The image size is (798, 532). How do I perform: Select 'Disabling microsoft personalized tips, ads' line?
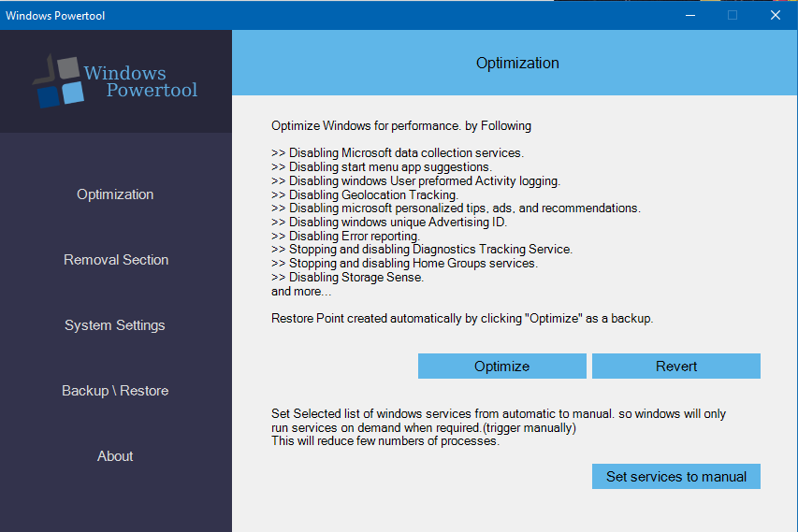tap(456, 208)
